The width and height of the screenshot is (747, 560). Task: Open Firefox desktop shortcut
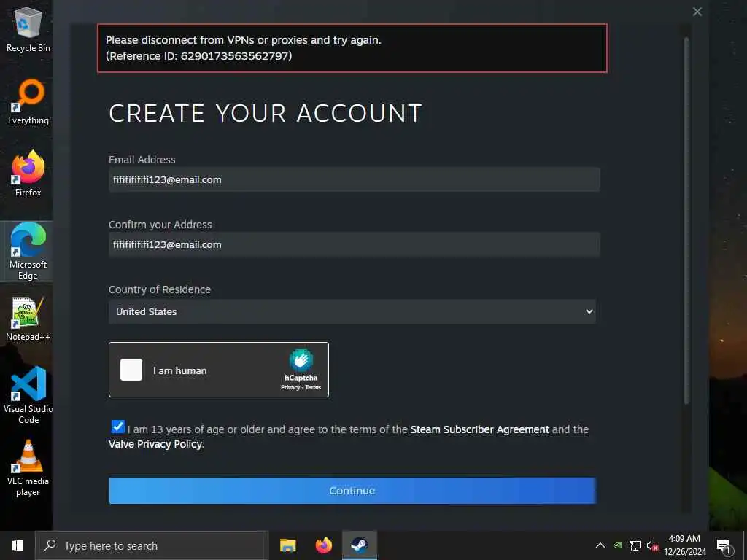click(x=28, y=174)
